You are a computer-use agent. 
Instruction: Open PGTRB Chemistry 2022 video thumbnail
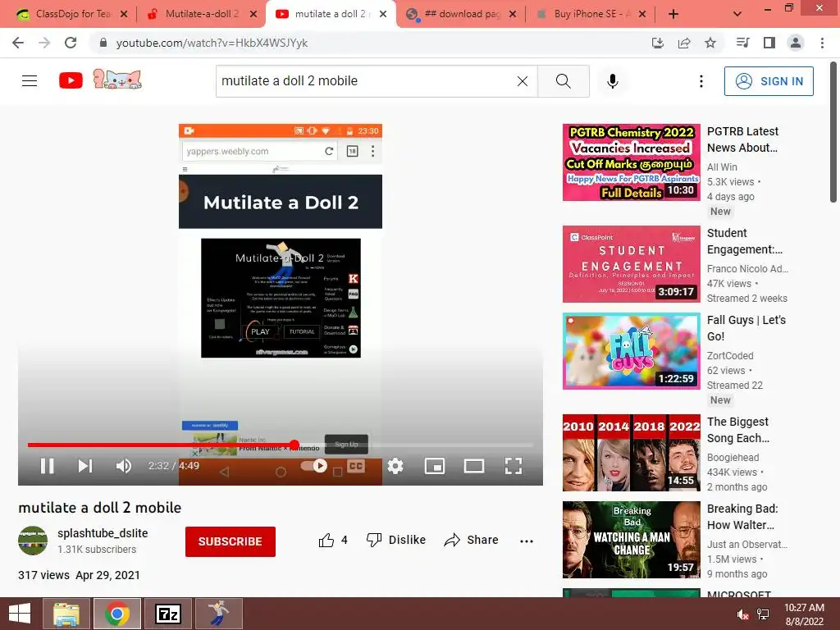click(x=631, y=162)
